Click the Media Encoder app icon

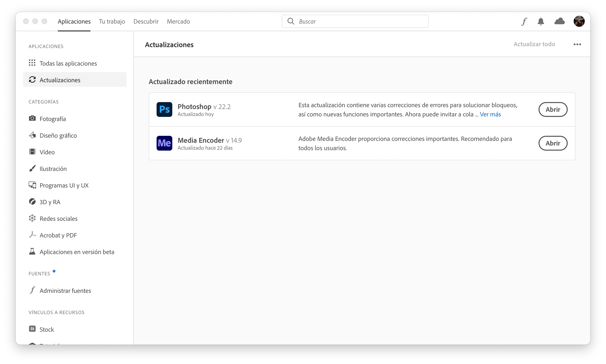(x=164, y=143)
